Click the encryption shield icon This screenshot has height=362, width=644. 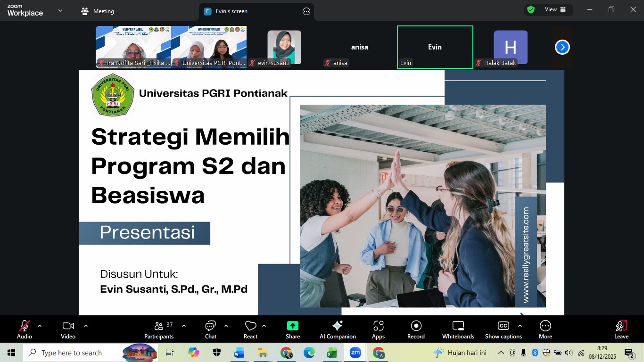coord(531,9)
